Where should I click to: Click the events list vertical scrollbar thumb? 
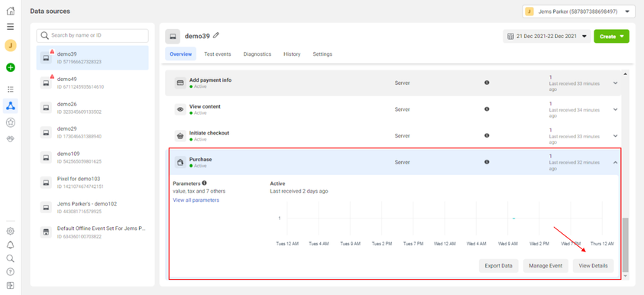626,245
